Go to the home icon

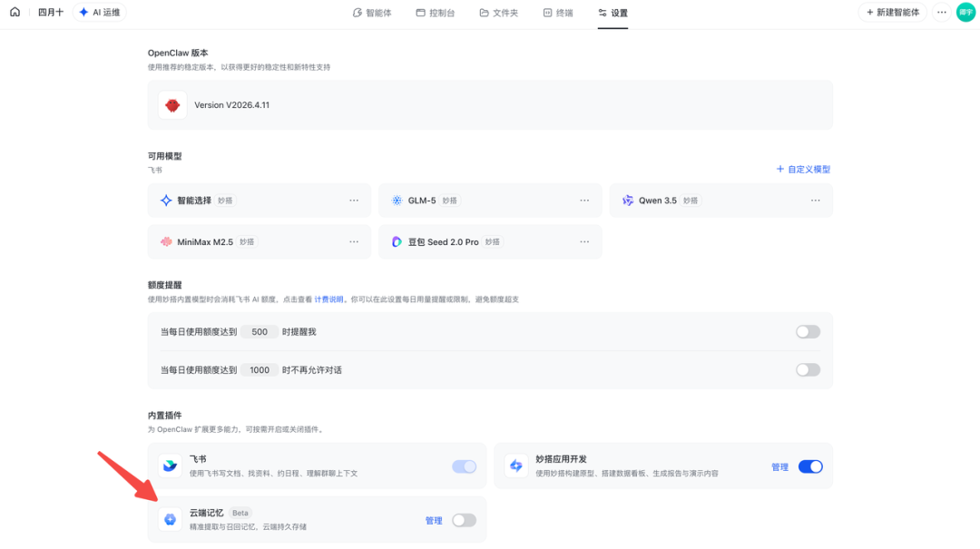pos(15,12)
